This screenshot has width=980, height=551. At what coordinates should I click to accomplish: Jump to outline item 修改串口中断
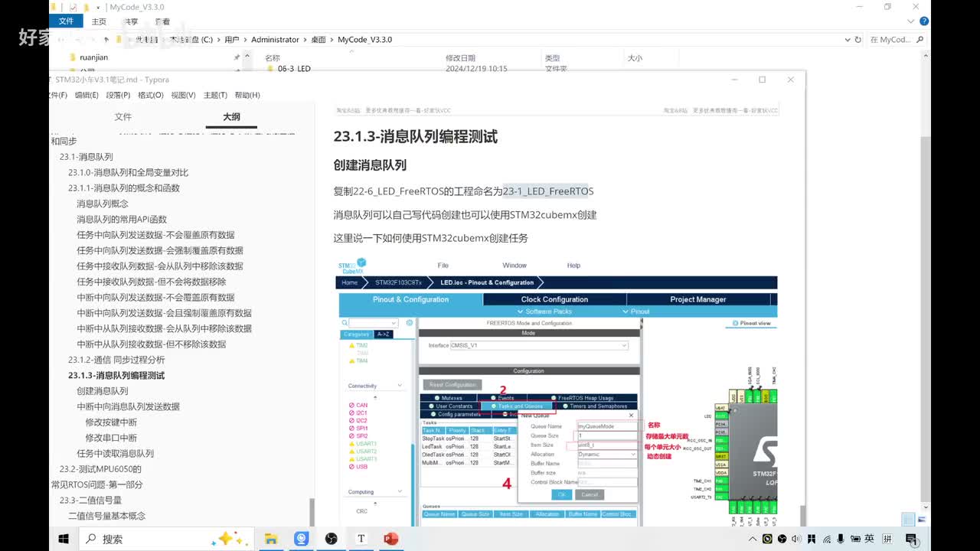click(111, 438)
